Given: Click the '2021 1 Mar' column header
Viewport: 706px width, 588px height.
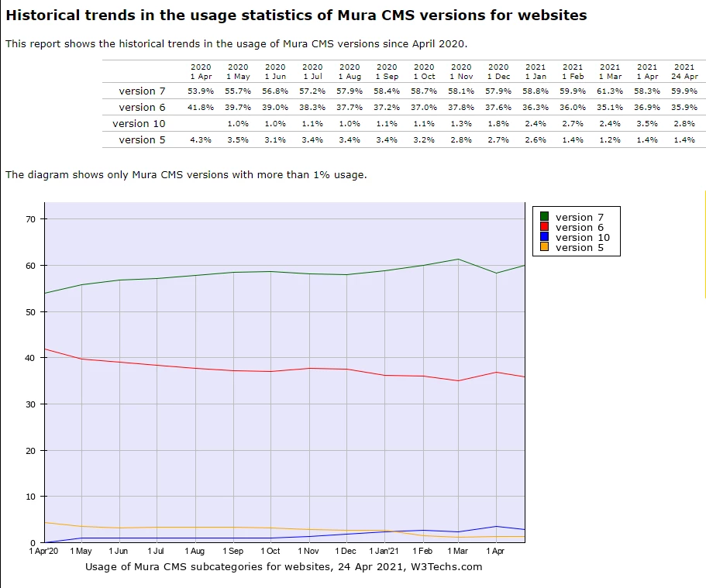Looking at the screenshot, I should click(x=610, y=71).
